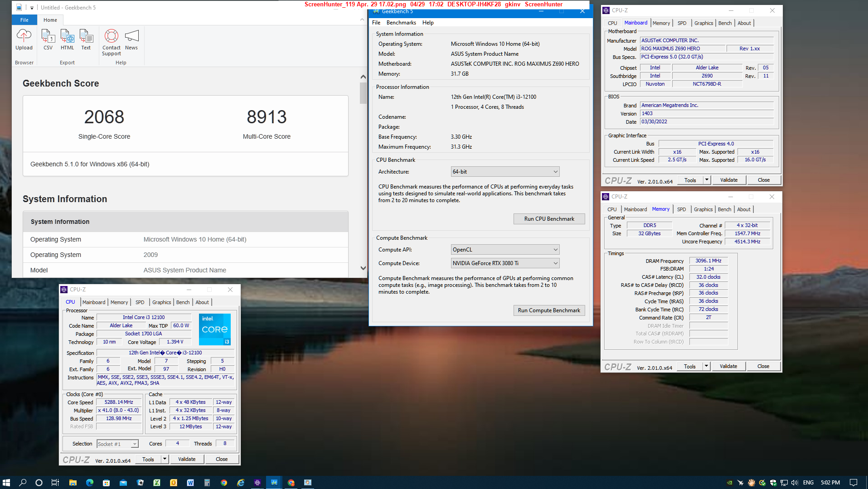This screenshot has width=868, height=489.
Task: Open the Windows Start menu
Action: click(6, 482)
